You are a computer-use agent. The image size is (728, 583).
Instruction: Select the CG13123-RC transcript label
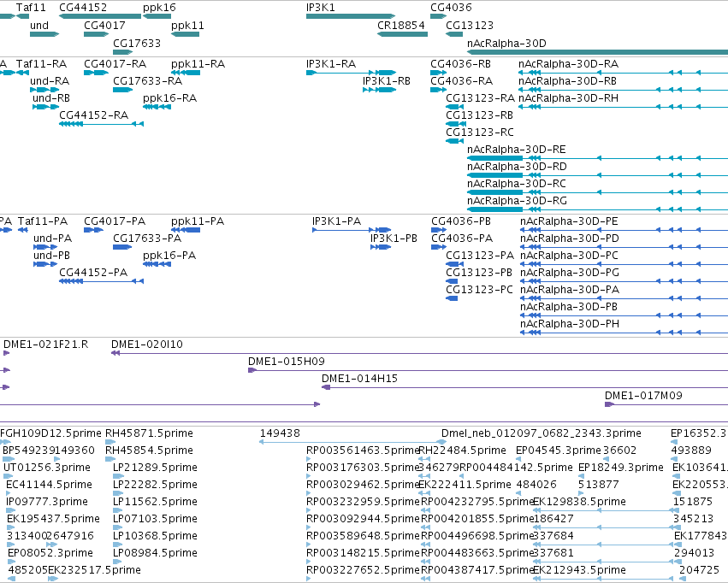click(480, 132)
